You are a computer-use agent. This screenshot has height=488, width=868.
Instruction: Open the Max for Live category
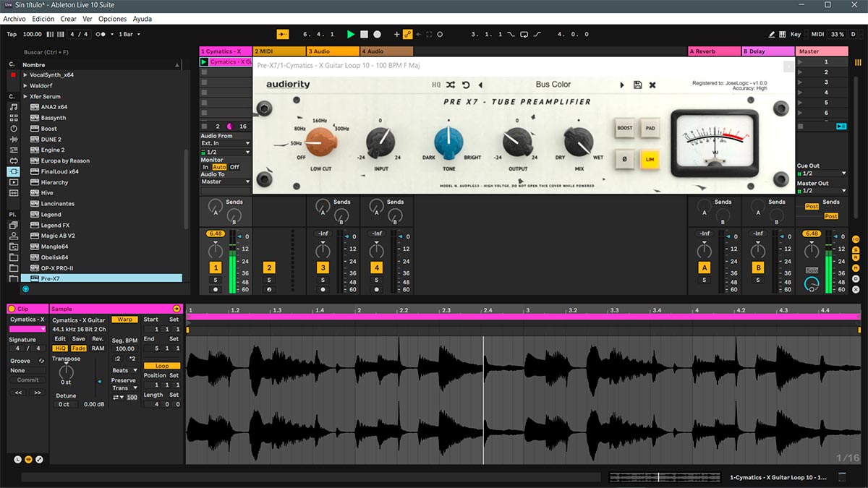coord(14,161)
